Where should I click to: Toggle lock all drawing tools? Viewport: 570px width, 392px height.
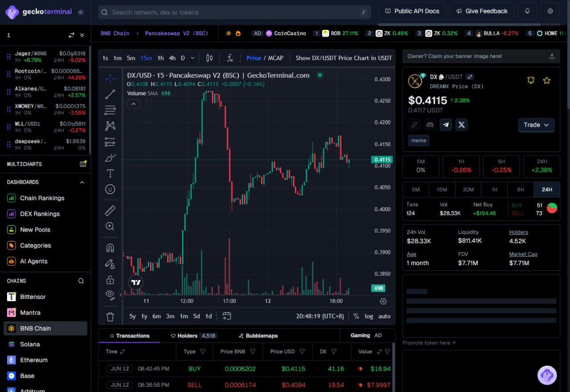[110, 279]
